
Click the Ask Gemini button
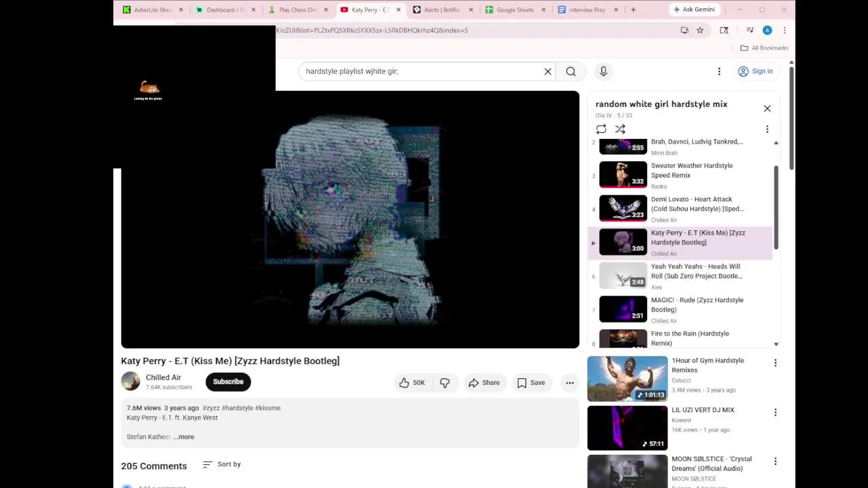tap(694, 9)
